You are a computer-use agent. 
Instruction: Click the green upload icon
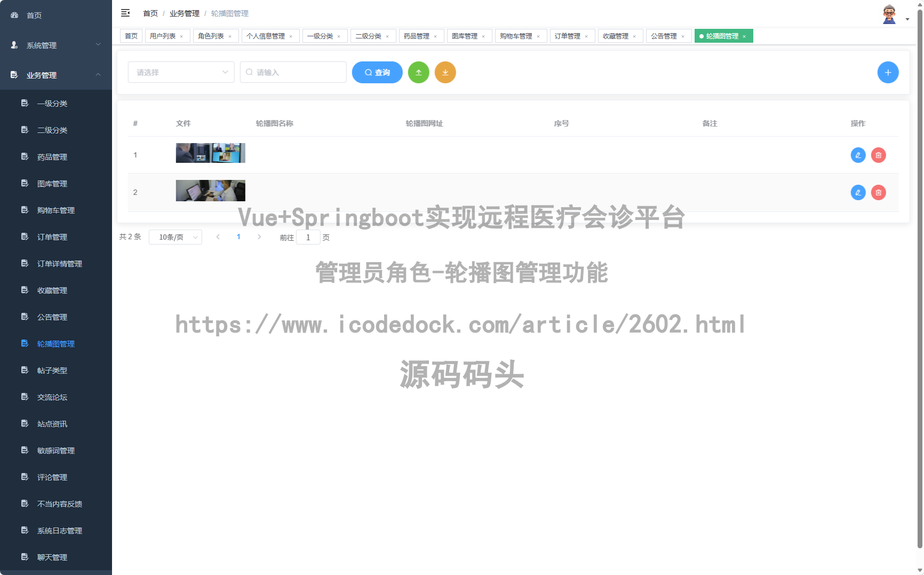(x=419, y=72)
